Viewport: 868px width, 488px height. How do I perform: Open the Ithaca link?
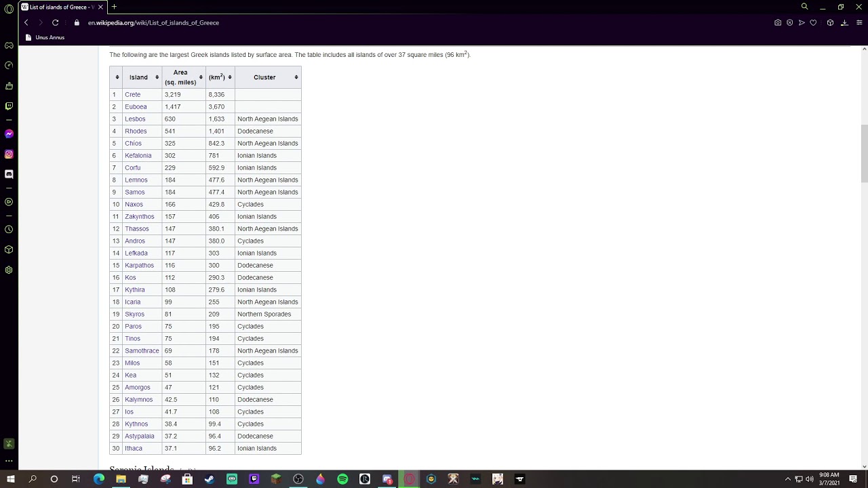tap(134, 448)
